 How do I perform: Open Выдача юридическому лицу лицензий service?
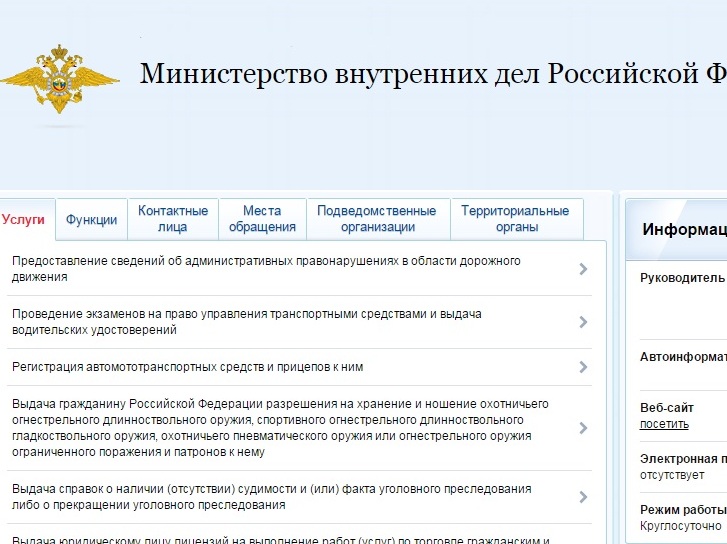tap(280, 538)
